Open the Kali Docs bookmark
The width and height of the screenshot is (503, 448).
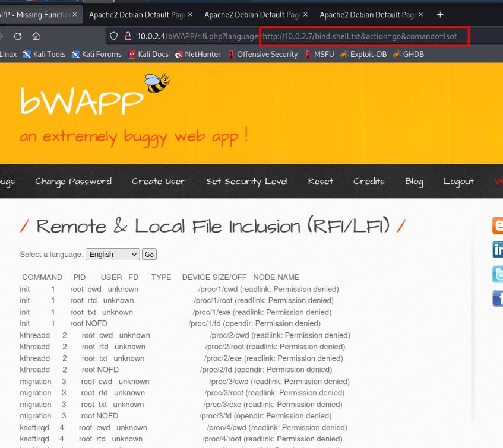[148, 54]
